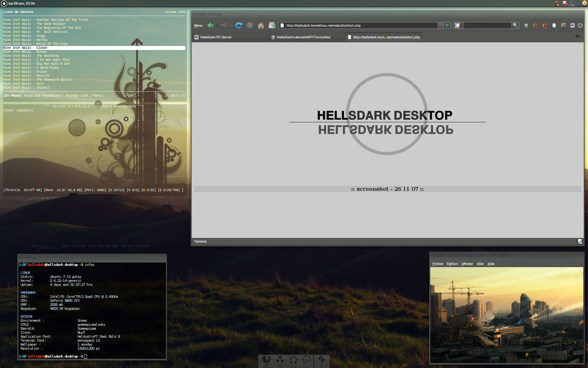Click 'screenshot - 26 11 07' caption text

click(x=387, y=189)
